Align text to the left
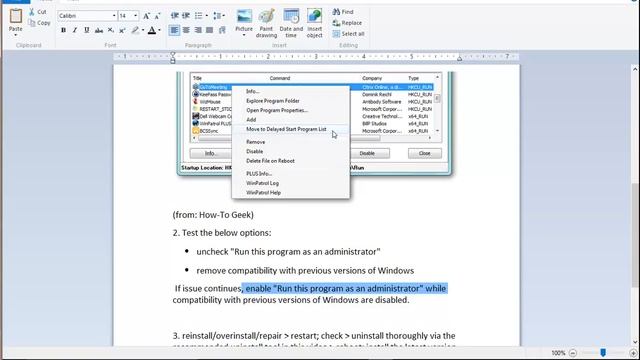Image resolution: width=640 pixels, height=360 pixels. pos(174,30)
